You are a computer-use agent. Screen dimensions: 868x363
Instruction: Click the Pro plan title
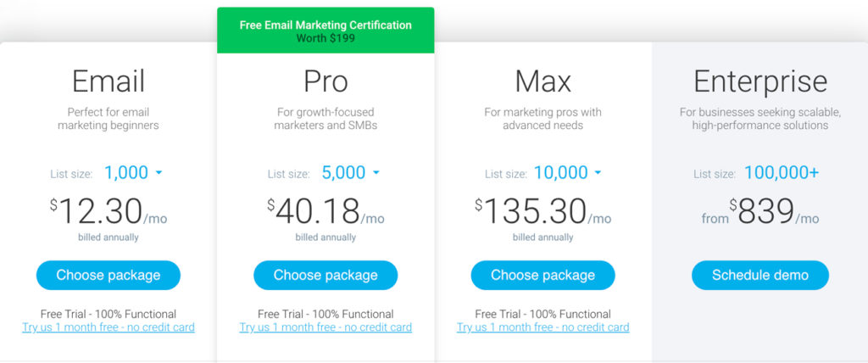click(x=325, y=81)
